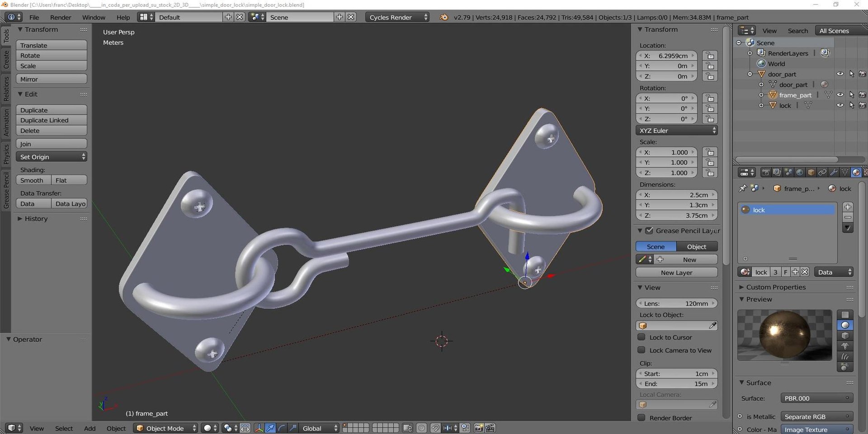The image size is (868, 434).
Task: Click the Location X 6.2959cm field
Action: 666,56
